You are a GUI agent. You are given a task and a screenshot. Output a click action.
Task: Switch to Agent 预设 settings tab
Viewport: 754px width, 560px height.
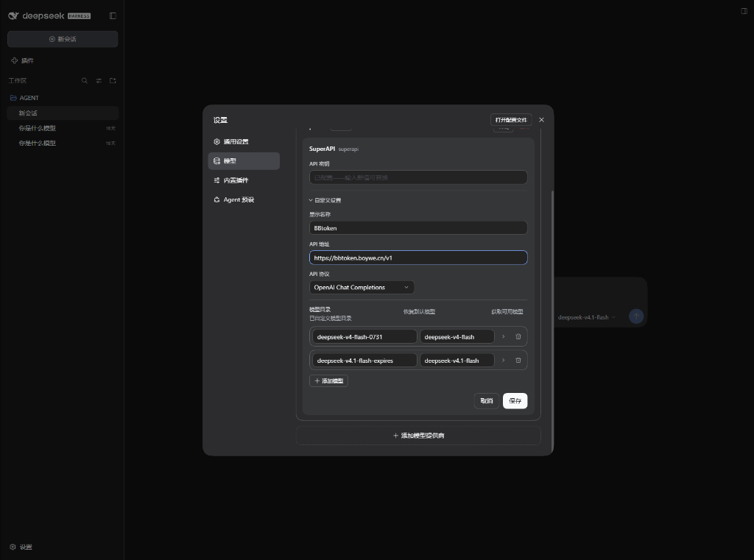(x=244, y=199)
